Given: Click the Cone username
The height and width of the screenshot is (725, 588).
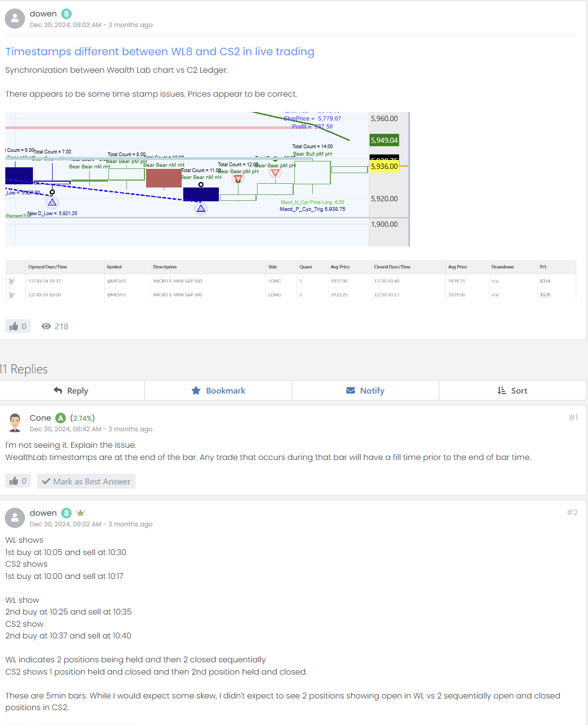Looking at the screenshot, I should pos(40,418).
